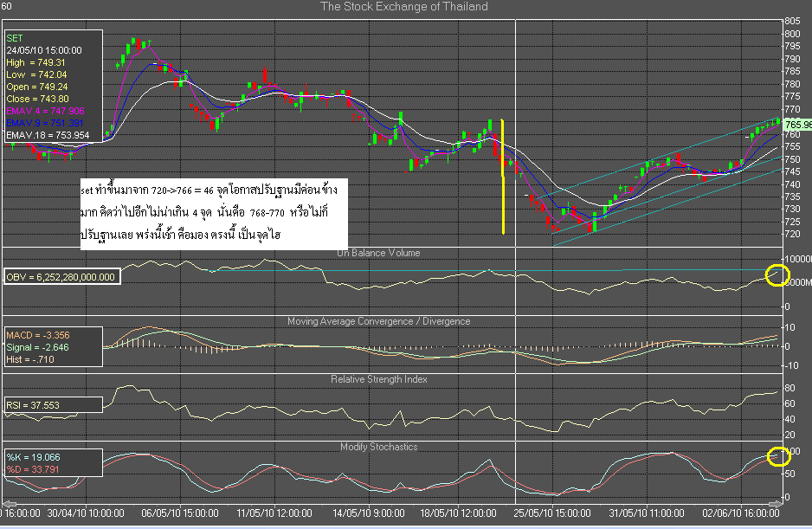Click the 745 level on the price axis
812x529 pixels.
(792, 171)
